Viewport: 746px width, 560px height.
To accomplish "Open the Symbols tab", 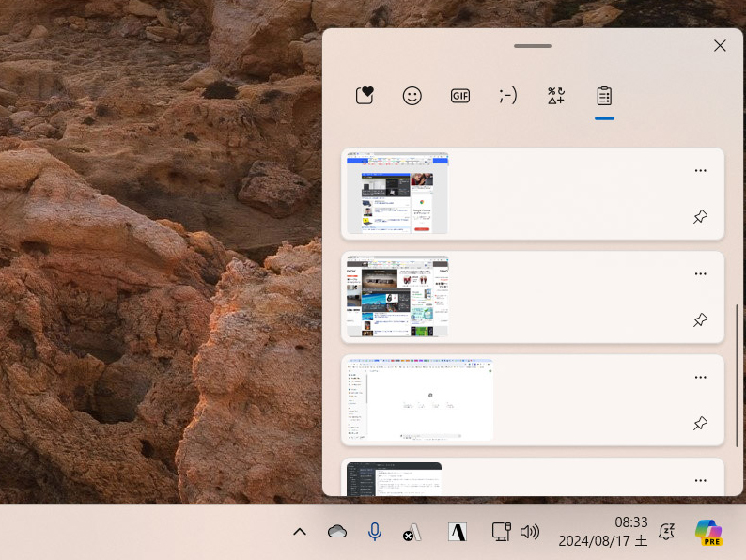I will click(x=555, y=96).
